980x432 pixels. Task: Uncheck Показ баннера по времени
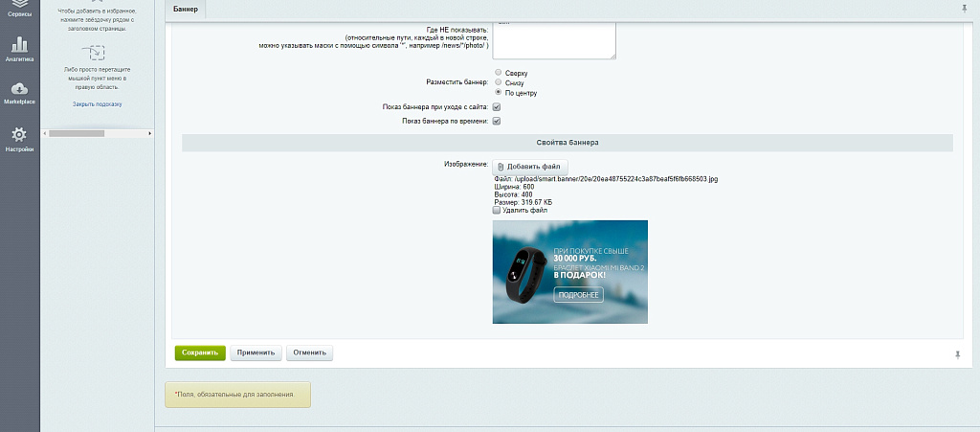[497, 122]
